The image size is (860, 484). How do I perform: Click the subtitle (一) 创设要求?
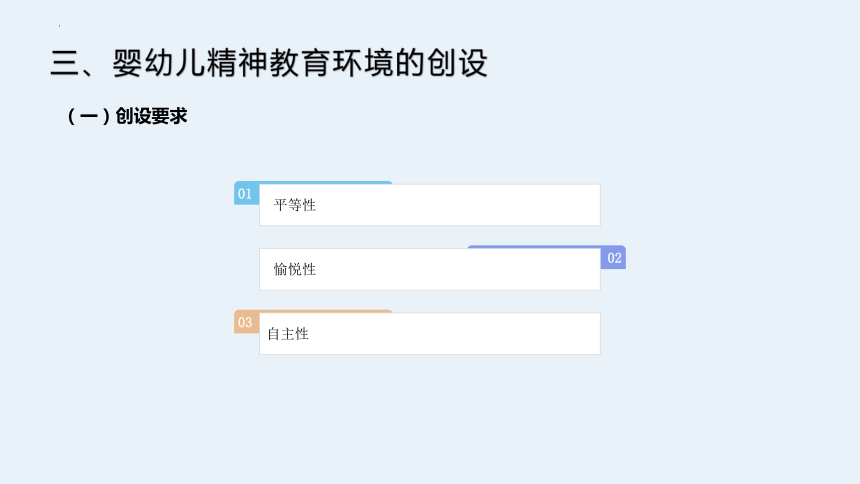click(127, 116)
